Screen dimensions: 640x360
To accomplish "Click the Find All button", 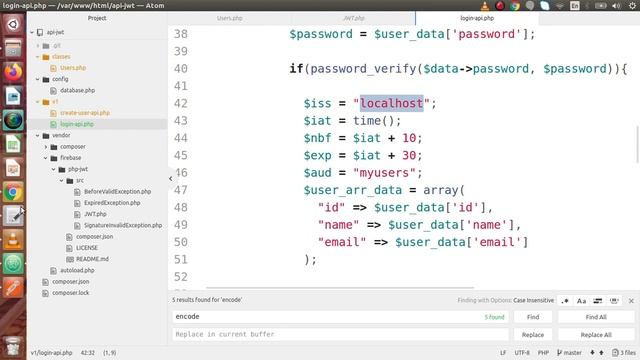I will (x=596, y=317).
